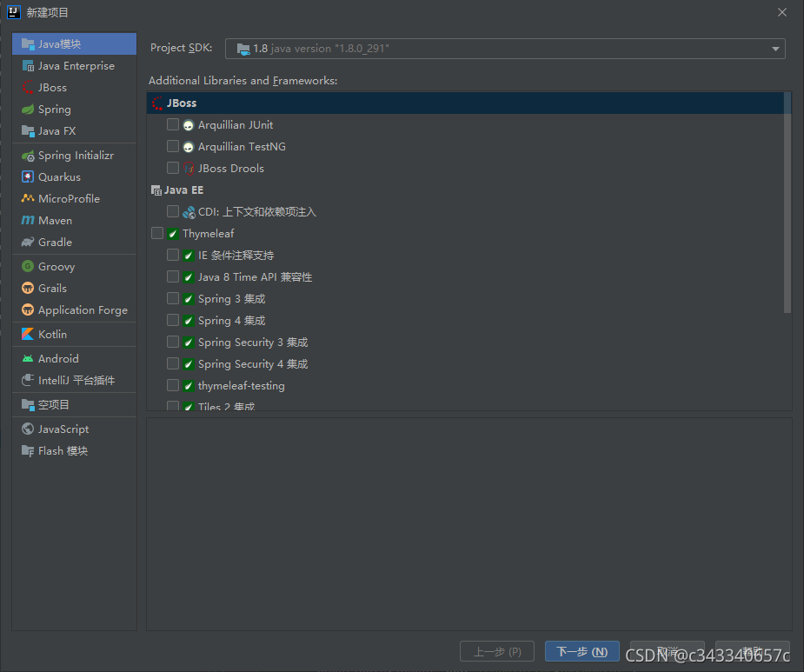Tick the thymeleaf-testing checkbox
This screenshot has width=804, height=672.
(x=173, y=385)
